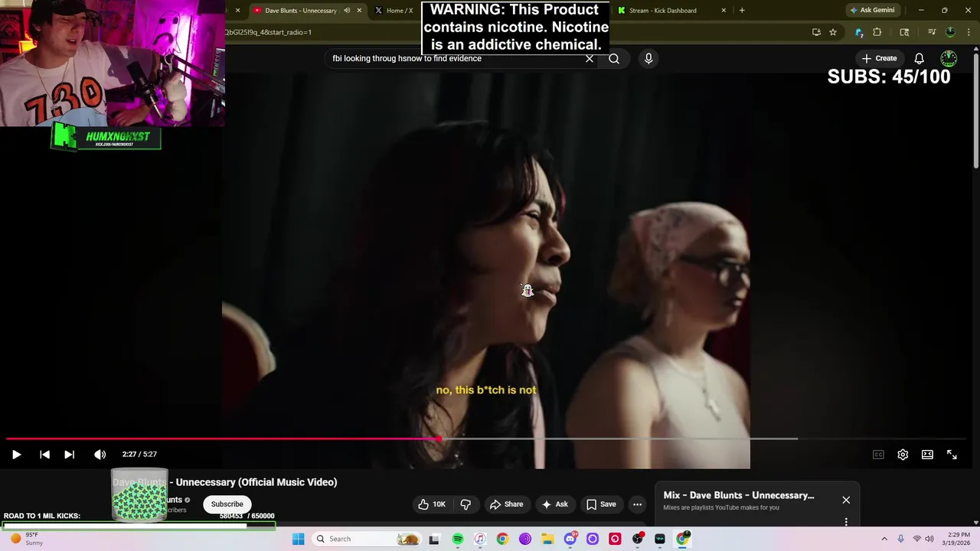Switch to theater mode view
This screenshot has width=980, height=551.
point(927,455)
